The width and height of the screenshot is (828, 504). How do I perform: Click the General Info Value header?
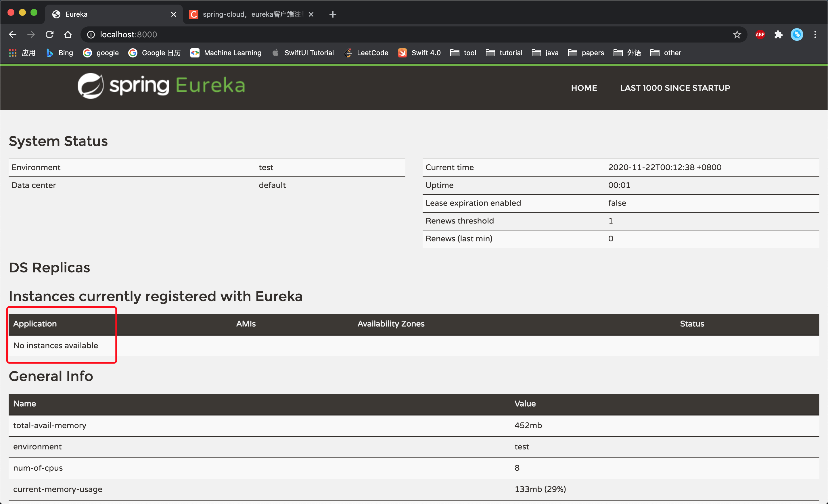pos(525,404)
